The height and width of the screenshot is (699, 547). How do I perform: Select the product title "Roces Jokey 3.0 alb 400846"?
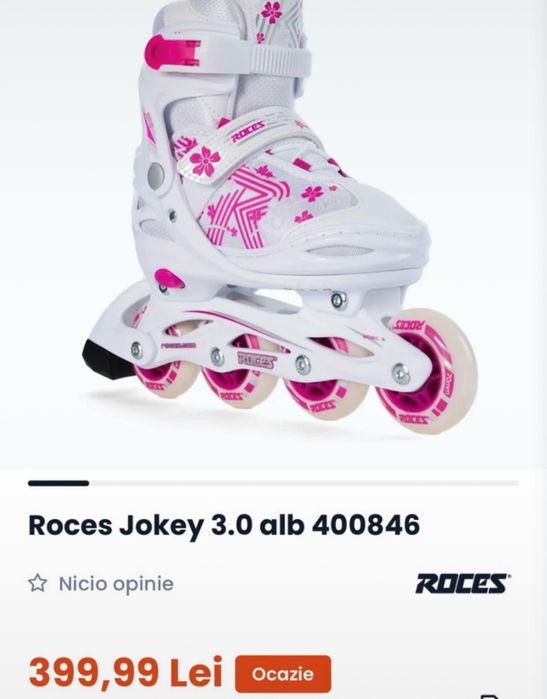[224, 525]
